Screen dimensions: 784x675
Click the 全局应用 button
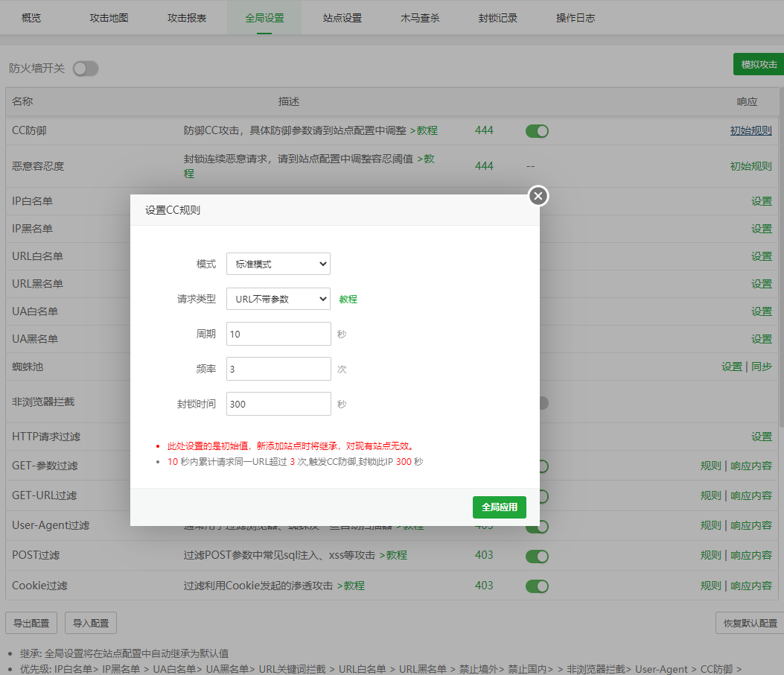(500, 507)
